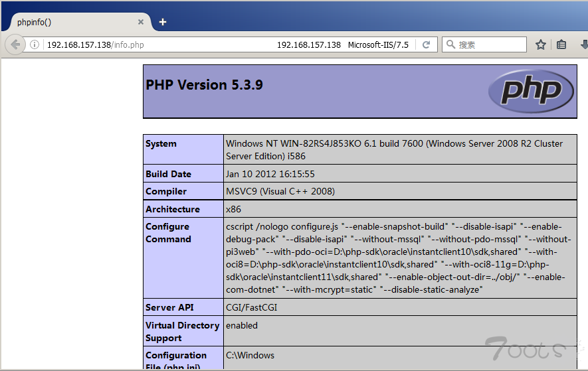Image resolution: width=588 pixels, height=371 pixels.
Task: Bookmark this page with the star icon
Action: tap(540, 44)
